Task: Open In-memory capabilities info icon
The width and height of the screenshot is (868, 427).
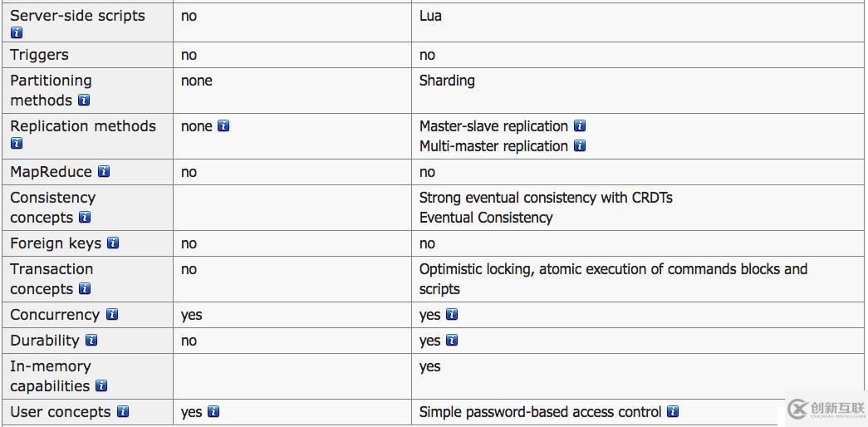Action: point(101,386)
